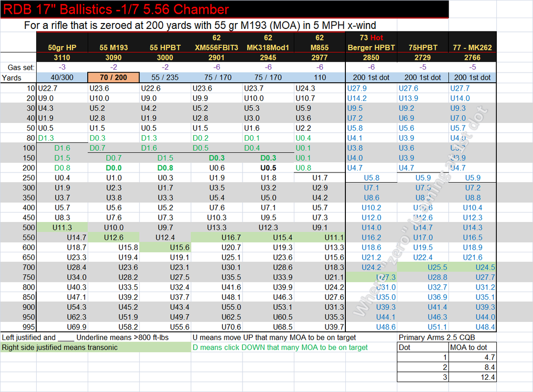Select cell 'U54.3' in the 900 row
Viewport: 533px width, 392px height.
coord(62,307)
